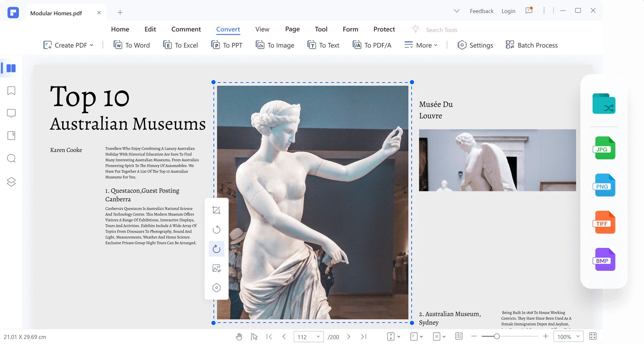Open the search panel in sidebar
Image resolution: width=644 pixels, height=344 pixels.
(11, 158)
